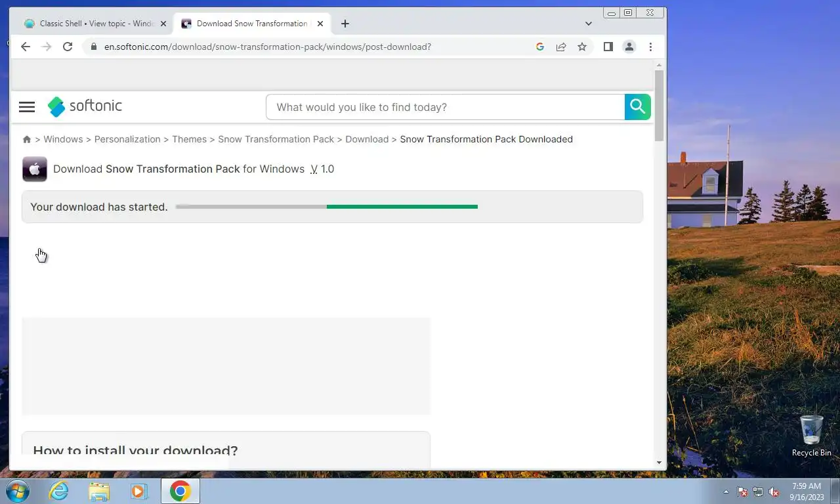This screenshot has width=840, height=504.
Task: Go to home via breadcrumb house icon
Action: pos(27,139)
